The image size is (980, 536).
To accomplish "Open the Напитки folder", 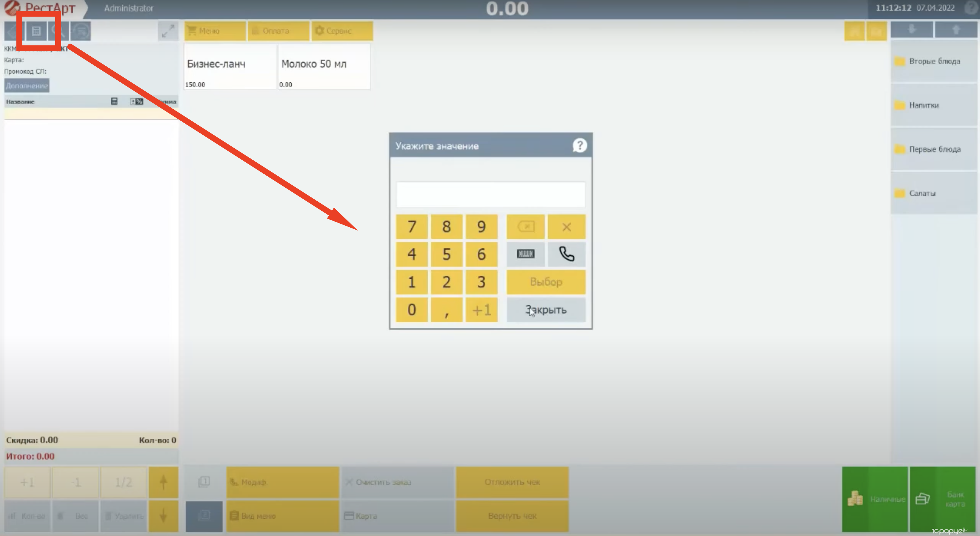I will 934,105.
